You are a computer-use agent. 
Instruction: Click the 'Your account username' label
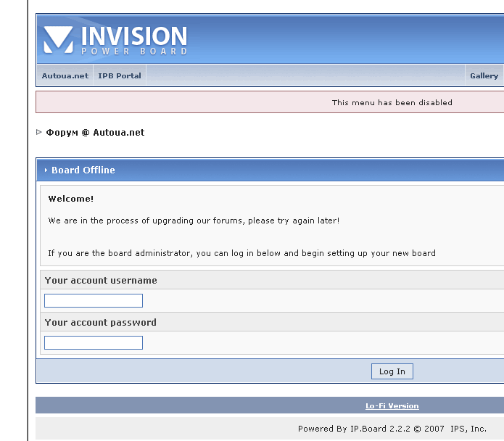tap(101, 280)
